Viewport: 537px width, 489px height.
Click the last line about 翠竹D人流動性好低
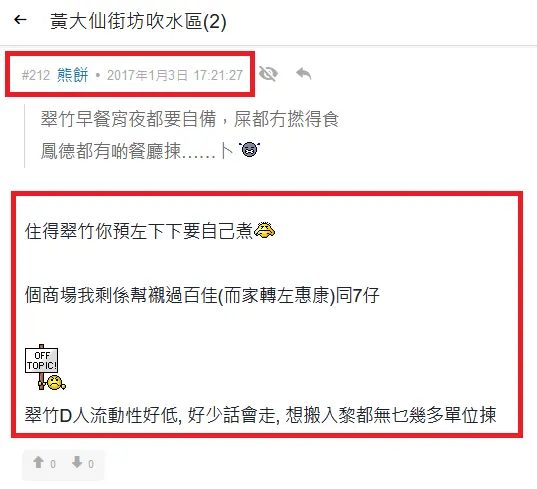[x=260, y=415]
